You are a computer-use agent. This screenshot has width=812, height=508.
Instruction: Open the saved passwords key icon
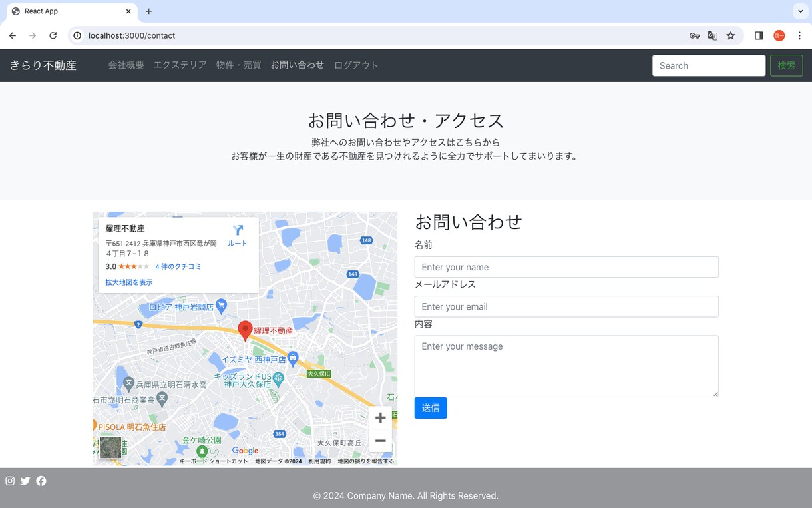(694, 36)
